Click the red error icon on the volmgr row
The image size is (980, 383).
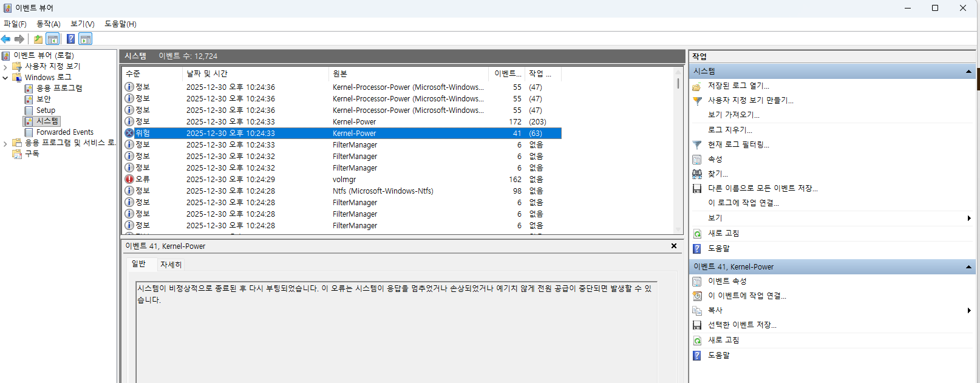129,180
